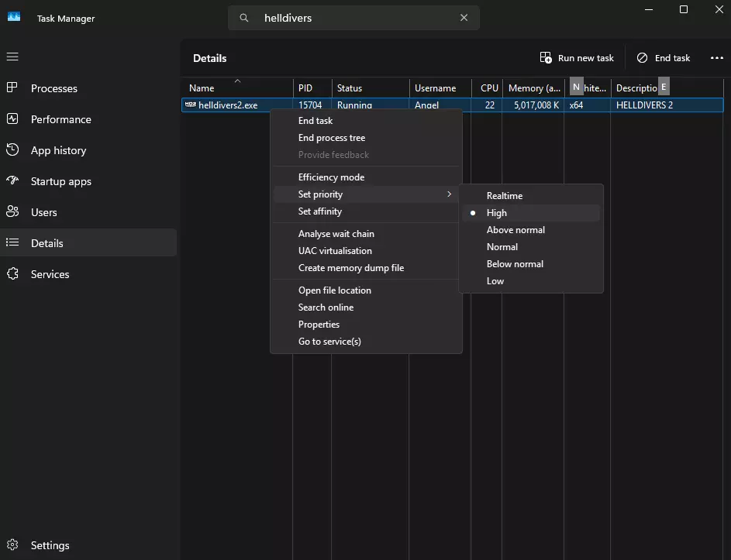Screen dimensions: 731x560
Task: Click the hamburger navigation menu icon
Action: [x=12, y=57]
